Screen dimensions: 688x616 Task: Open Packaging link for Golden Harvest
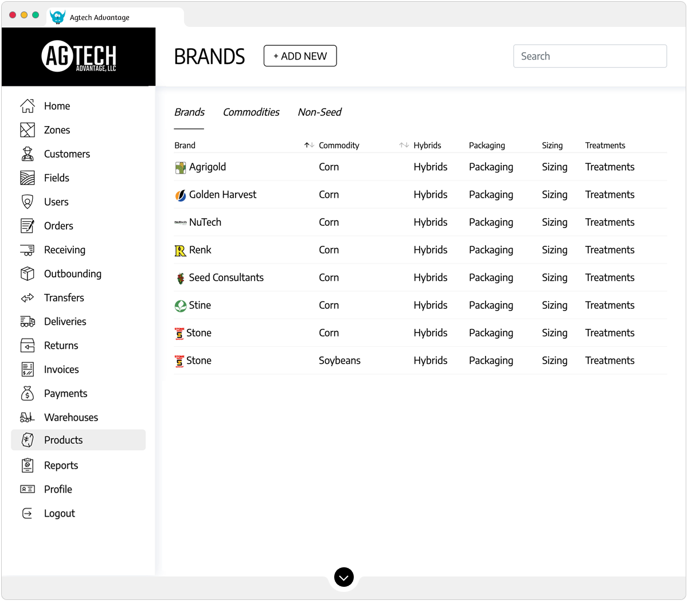click(x=491, y=195)
